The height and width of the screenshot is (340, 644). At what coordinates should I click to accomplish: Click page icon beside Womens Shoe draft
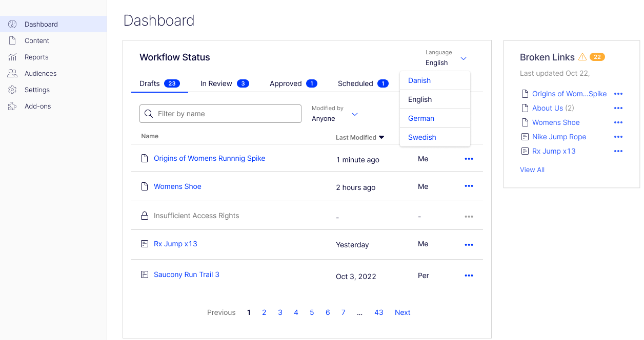coord(145,186)
